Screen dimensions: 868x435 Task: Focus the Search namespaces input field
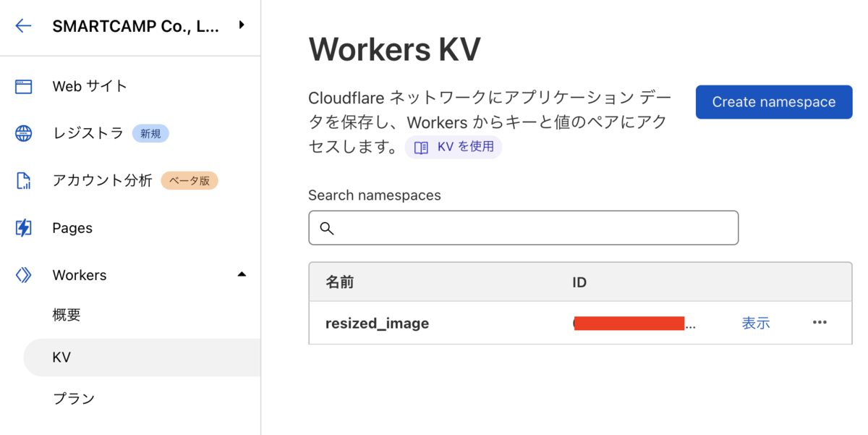click(x=523, y=228)
